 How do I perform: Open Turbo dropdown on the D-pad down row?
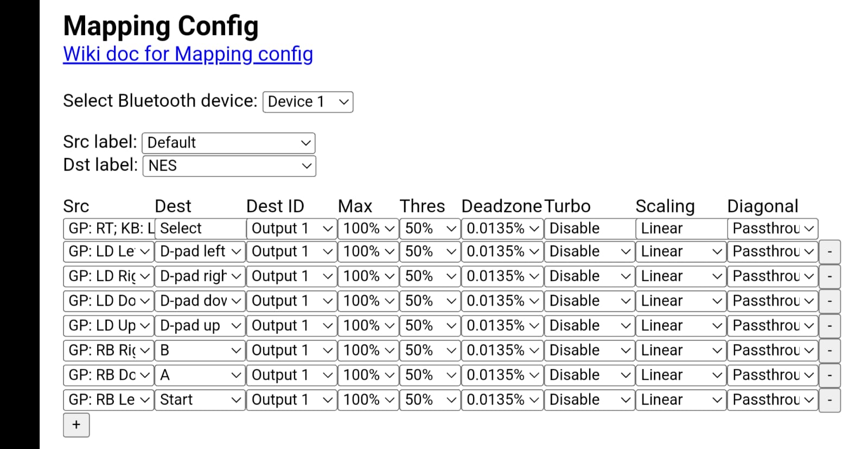pyautogui.click(x=589, y=301)
